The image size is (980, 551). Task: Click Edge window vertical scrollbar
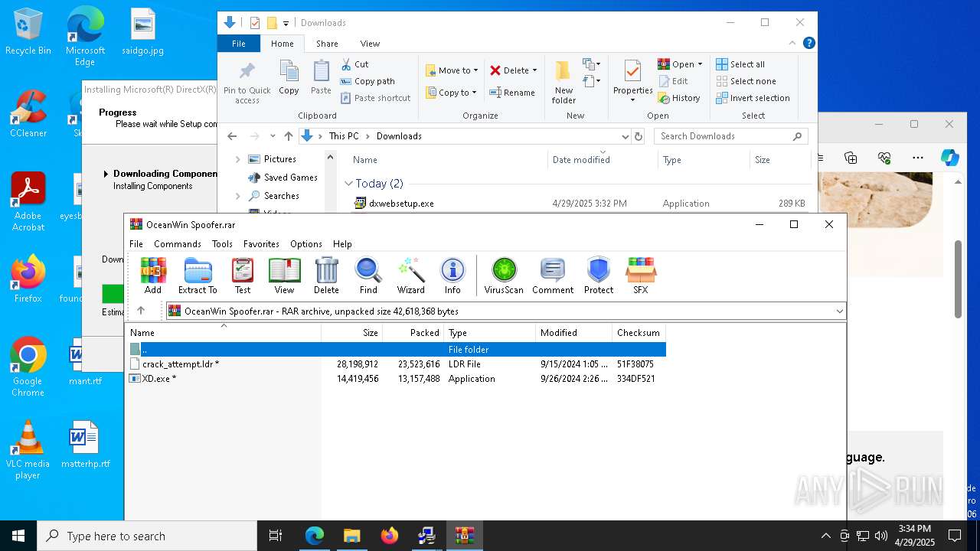pyautogui.click(x=958, y=279)
